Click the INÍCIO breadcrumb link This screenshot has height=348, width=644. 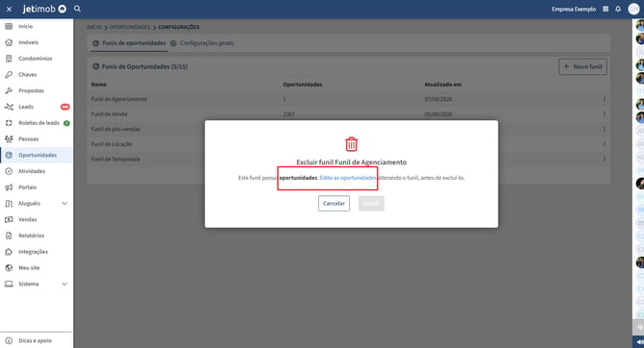(93, 27)
